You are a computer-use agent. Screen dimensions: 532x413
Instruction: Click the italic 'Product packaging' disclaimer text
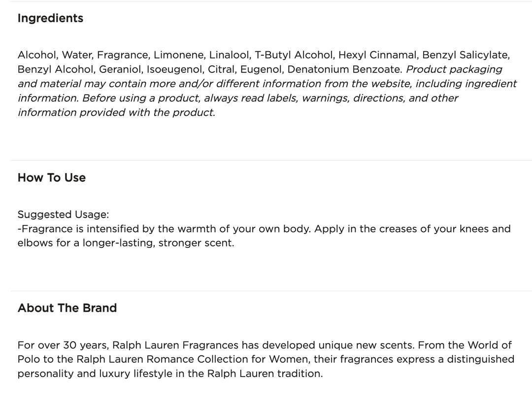(x=454, y=69)
